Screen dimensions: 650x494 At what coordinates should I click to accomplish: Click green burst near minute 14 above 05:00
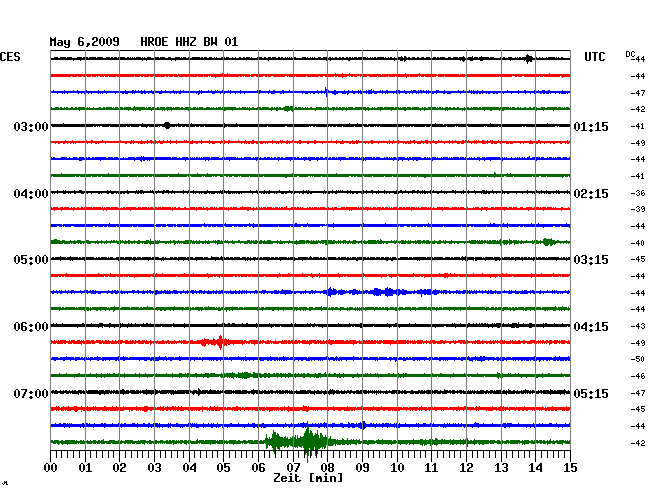(x=549, y=242)
